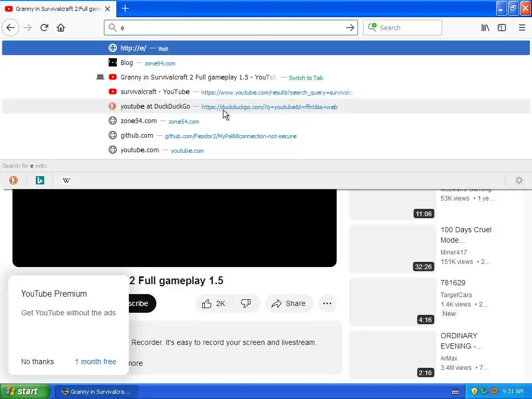Screen dimensions: 532x399
Task: Like the video with thumbs up
Action: pos(214,303)
